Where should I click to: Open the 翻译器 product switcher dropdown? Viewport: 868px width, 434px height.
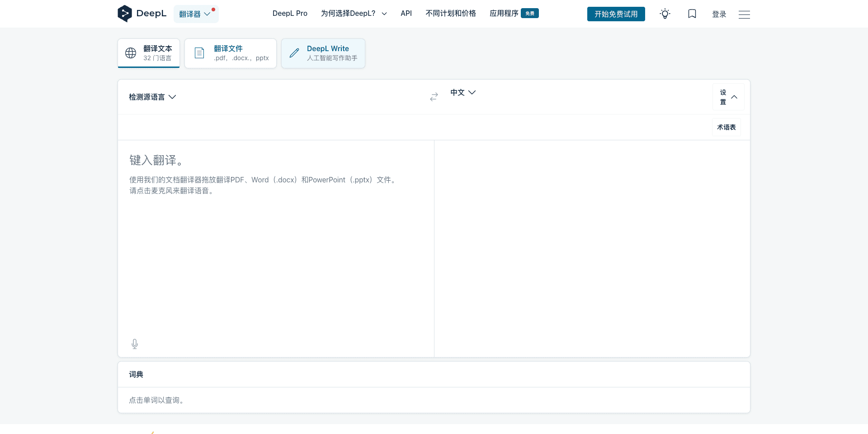[x=196, y=14]
